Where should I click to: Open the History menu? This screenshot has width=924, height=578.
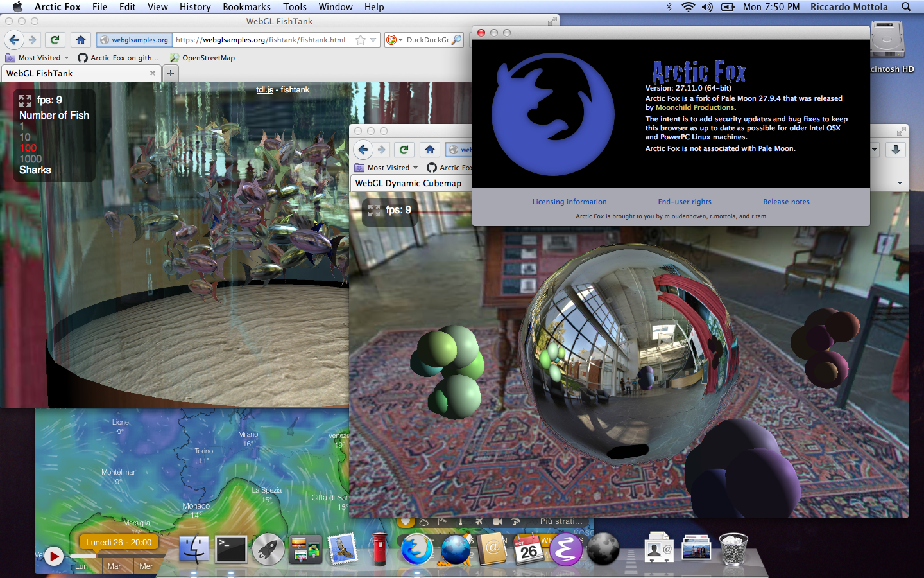point(195,7)
